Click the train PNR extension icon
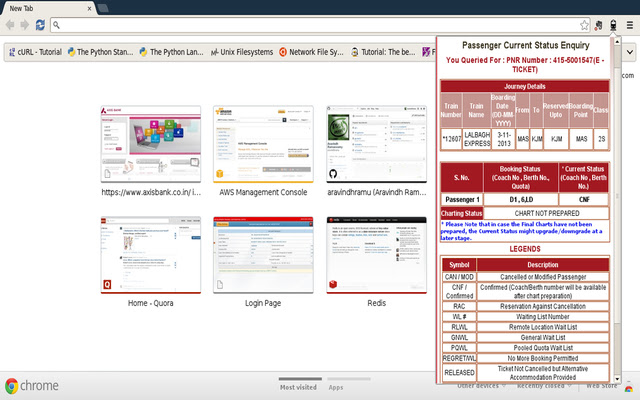Image resolution: width=640 pixels, height=400 pixels. tap(613, 25)
